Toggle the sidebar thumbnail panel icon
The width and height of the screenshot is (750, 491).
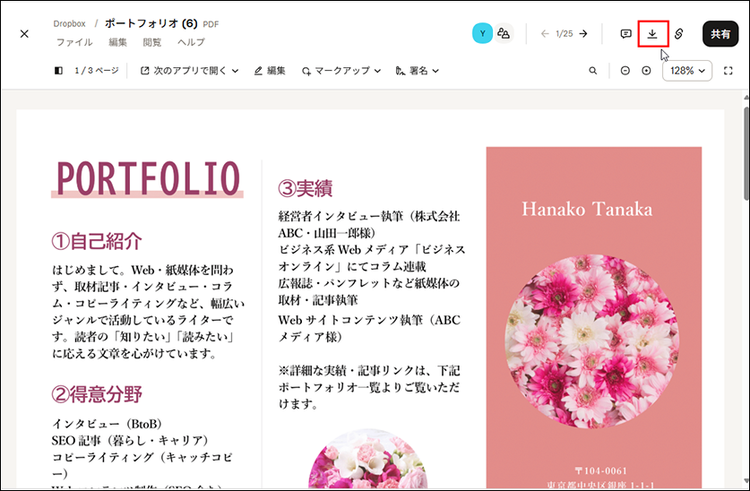[x=58, y=71]
